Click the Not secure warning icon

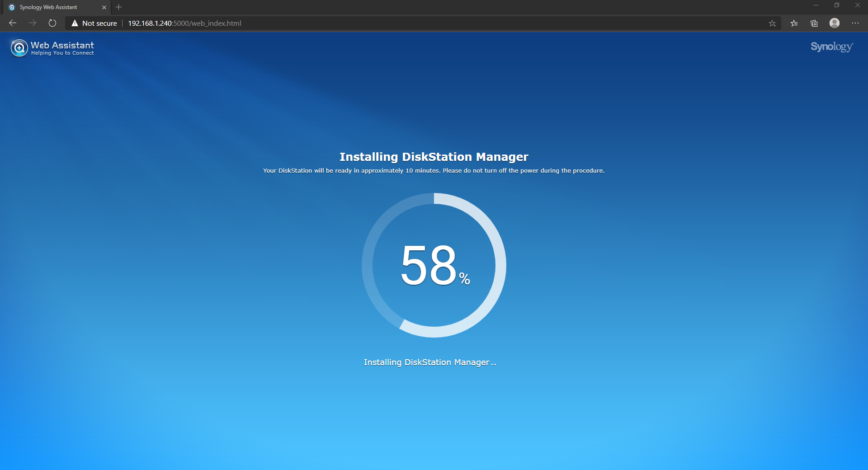click(x=75, y=23)
